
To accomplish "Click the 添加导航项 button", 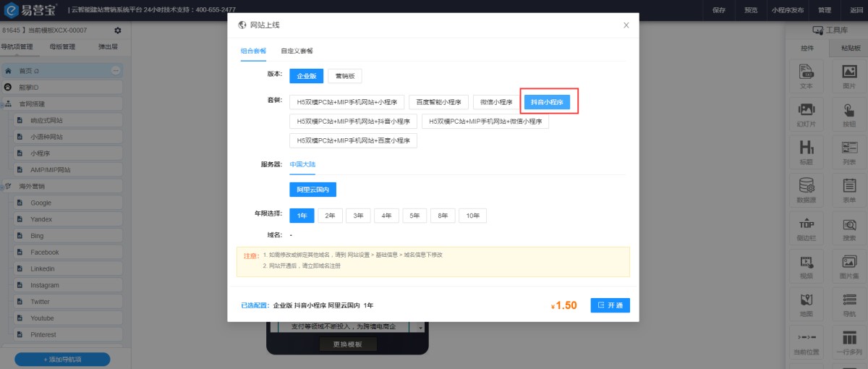I will (62, 360).
